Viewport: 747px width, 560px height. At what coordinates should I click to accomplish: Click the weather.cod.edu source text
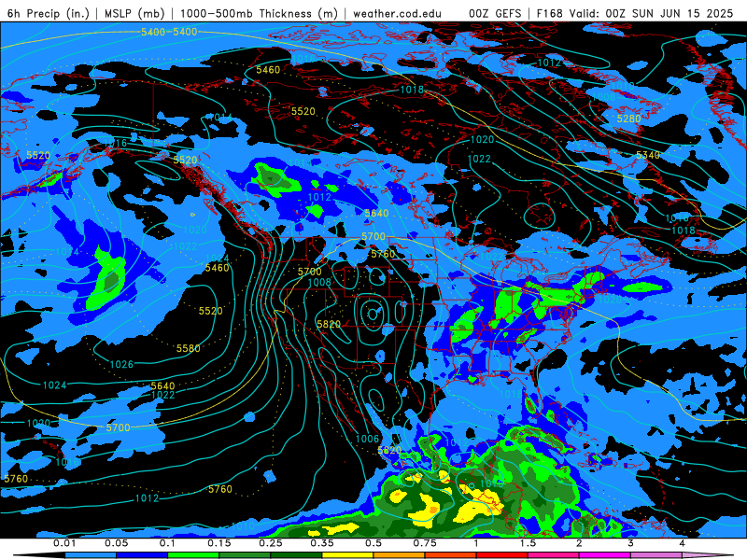click(397, 13)
